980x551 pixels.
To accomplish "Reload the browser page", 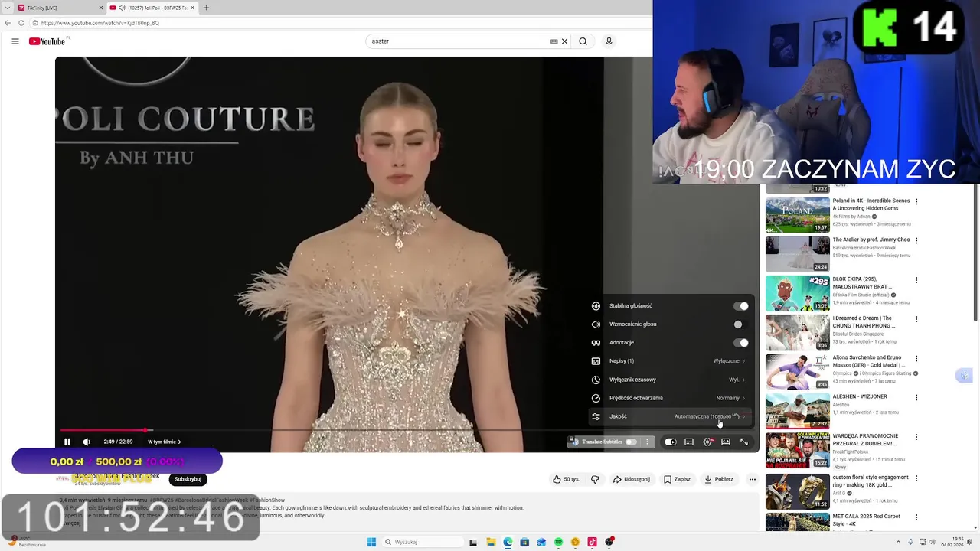I will pyautogui.click(x=21, y=23).
